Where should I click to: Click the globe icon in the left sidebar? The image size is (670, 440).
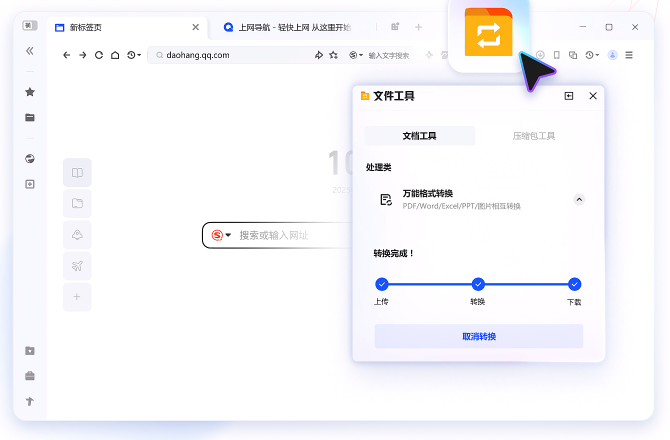pos(30,159)
